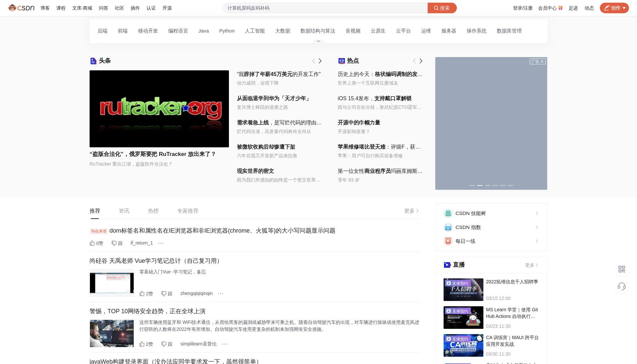Screen dimensions: 637x364
Task: Click next arrow in 热点 section
Action: [421, 61]
